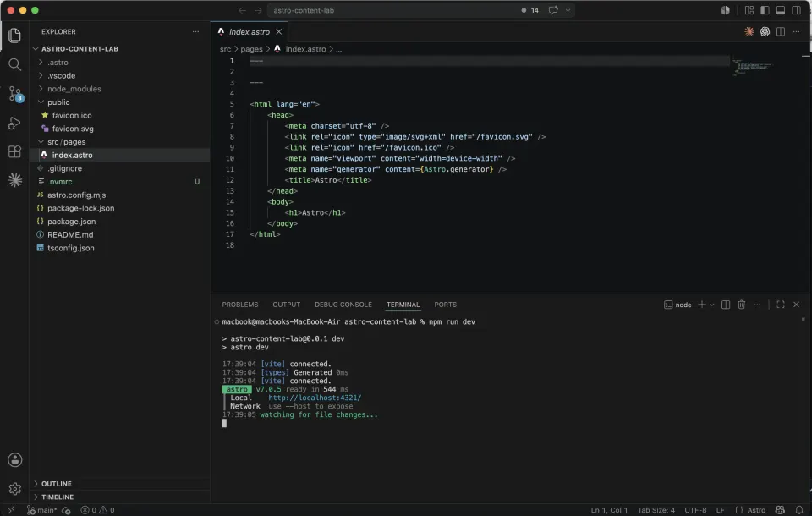Open Customize Layout icon in the title bar

point(749,10)
